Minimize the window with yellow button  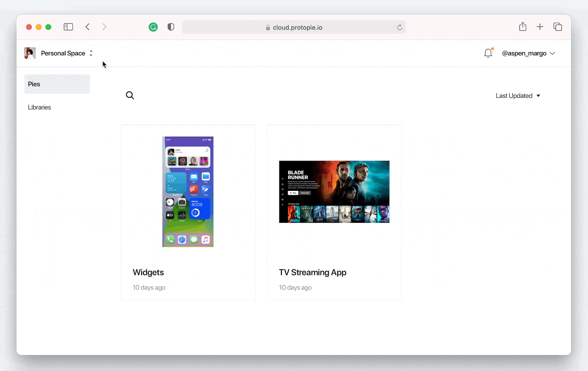pyautogui.click(x=39, y=27)
